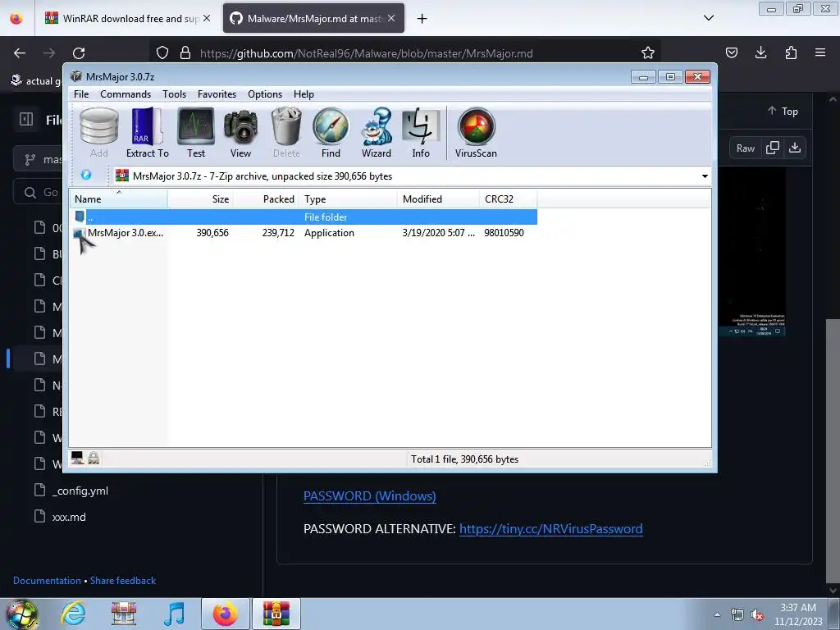Click the GitHub Go to file search
Image resolution: width=840 pixels, height=630 pixels.
click(x=39, y=192)
